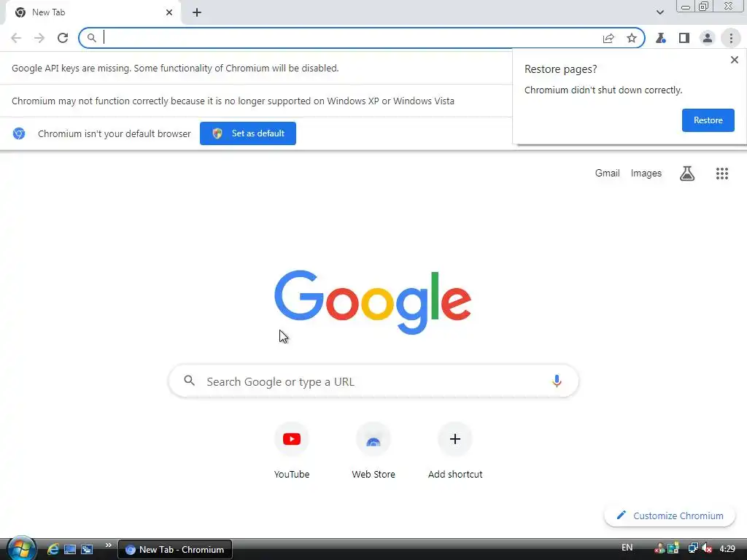Go back with the back arrow
Screen dimensions: 747x560
pyautogui.click(x=16, y=38)
